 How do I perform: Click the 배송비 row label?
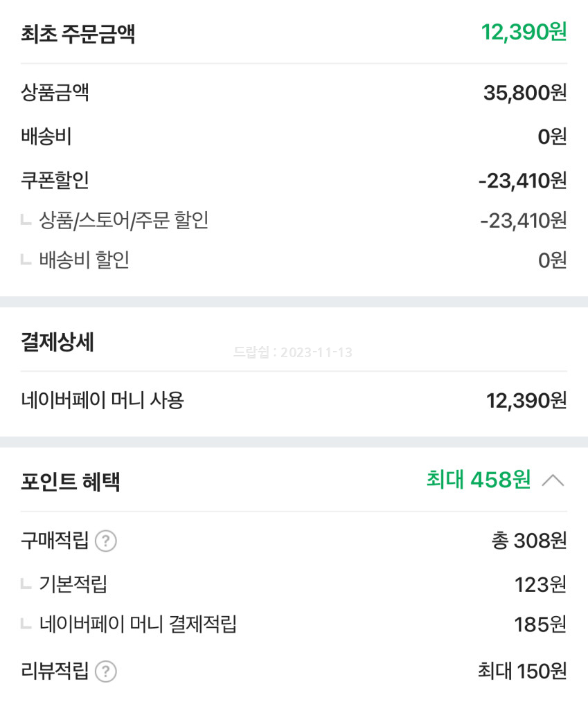pos(46,137)
